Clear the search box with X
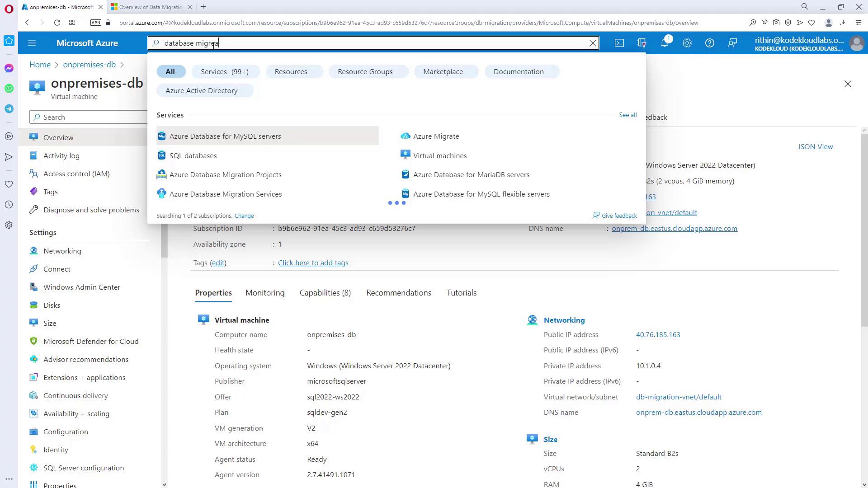The image size is (868, 488). (593, 43)
